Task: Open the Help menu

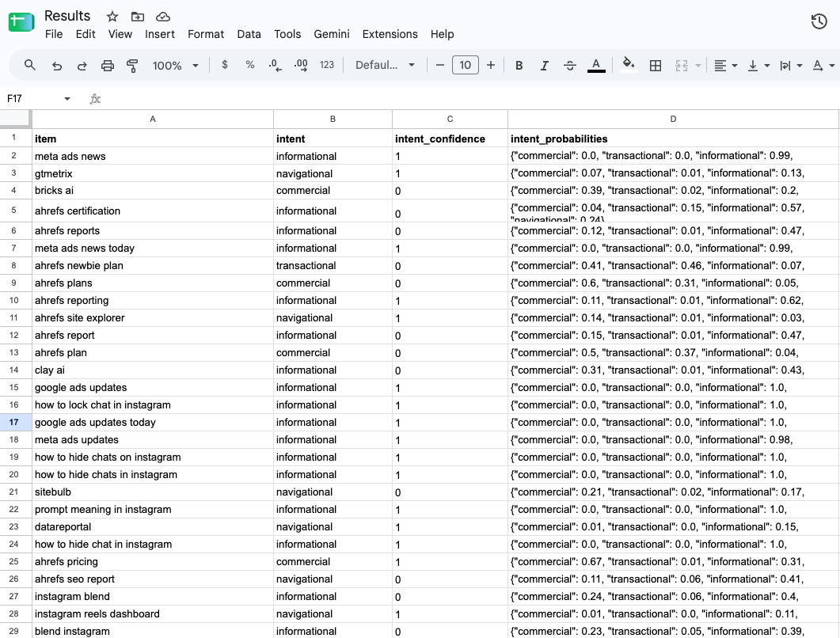Action: (x=442, y=34)
